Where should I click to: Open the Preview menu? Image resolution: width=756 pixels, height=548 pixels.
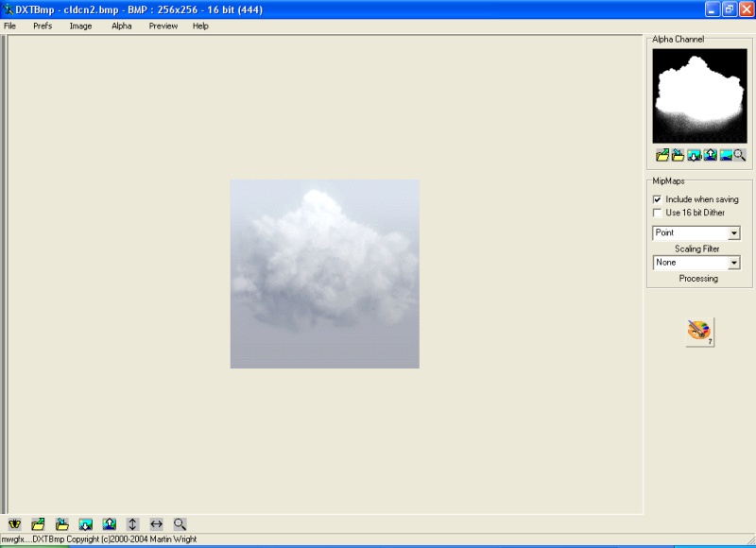click(x=163, y=26)
